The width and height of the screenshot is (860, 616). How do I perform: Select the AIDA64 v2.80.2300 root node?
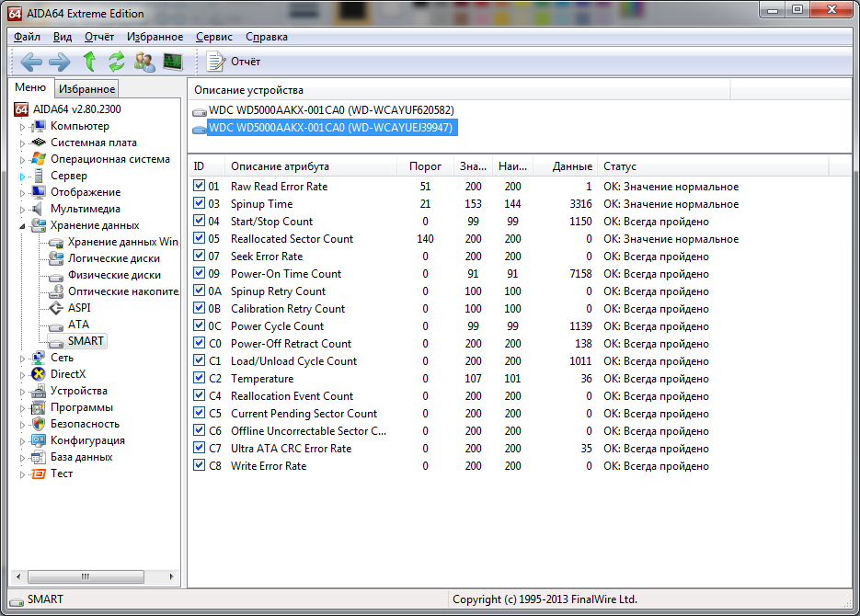click(76, 109)
